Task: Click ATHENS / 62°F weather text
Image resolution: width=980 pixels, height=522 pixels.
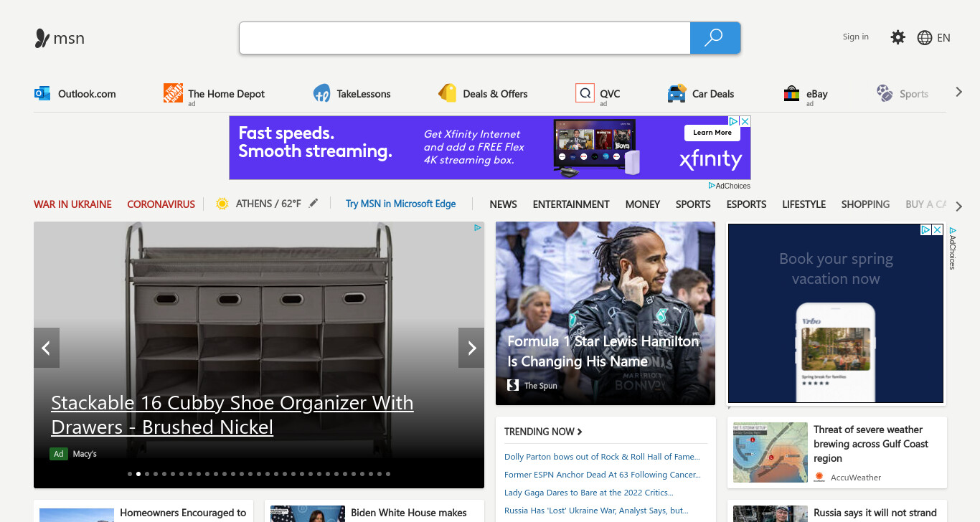Action: [268, 204]
